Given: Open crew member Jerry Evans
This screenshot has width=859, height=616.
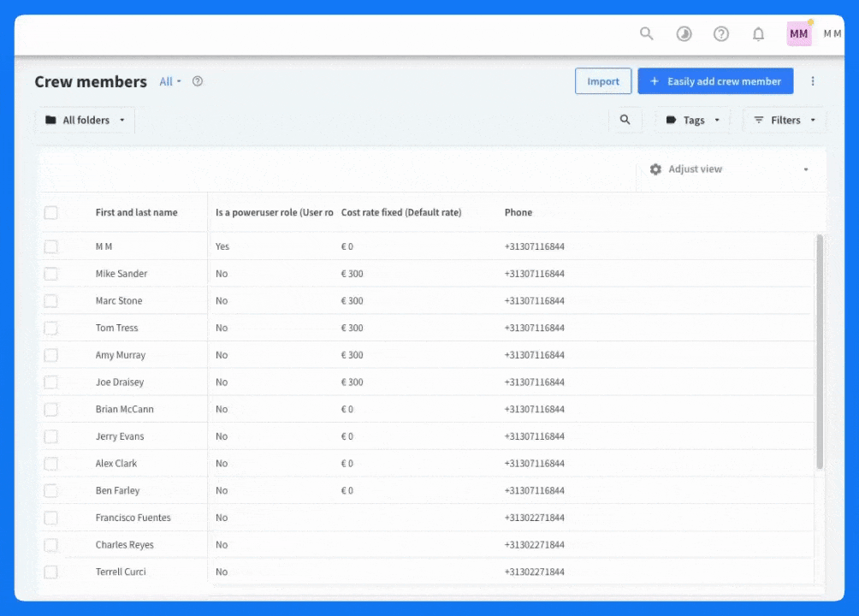Looking at the screenshot, I should click(120, 436).
